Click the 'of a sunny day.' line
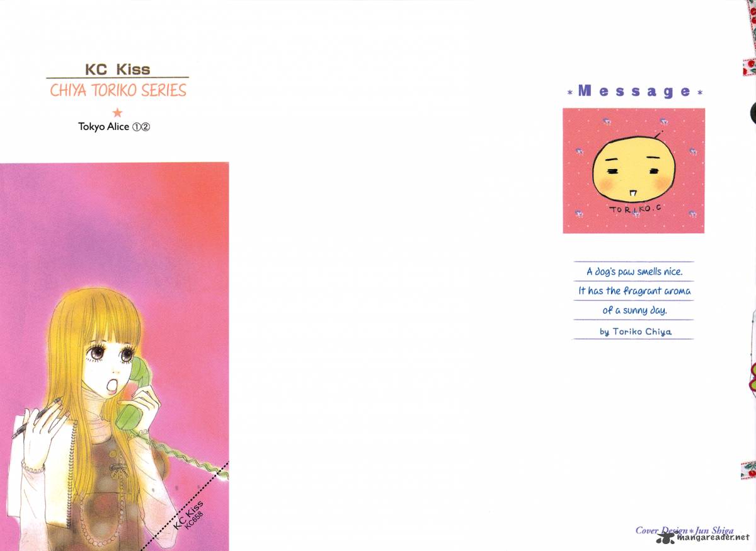 (x=634, y=310)
